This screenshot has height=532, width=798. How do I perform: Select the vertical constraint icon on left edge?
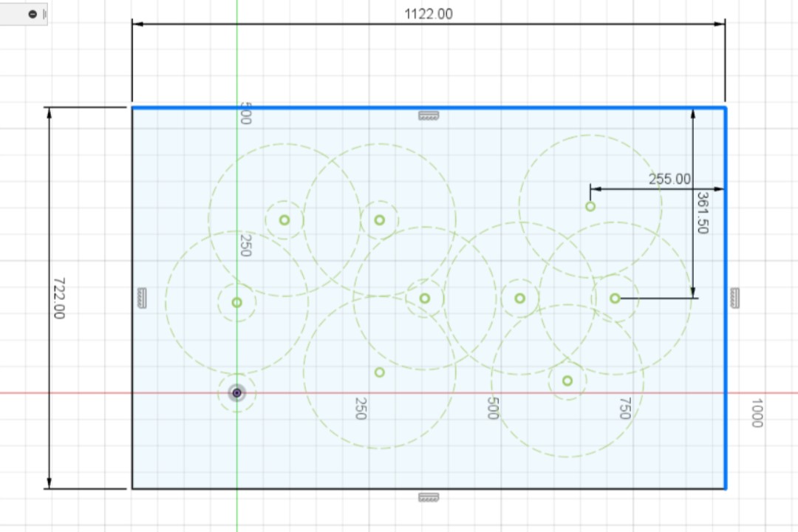click(x=142, y=298)
